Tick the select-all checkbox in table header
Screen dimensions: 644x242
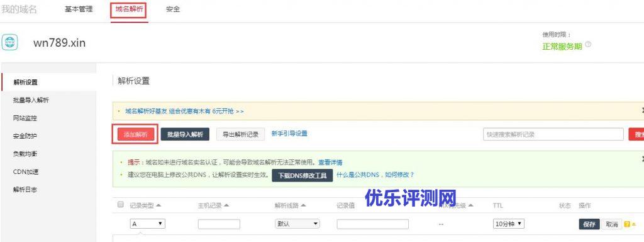121,205
